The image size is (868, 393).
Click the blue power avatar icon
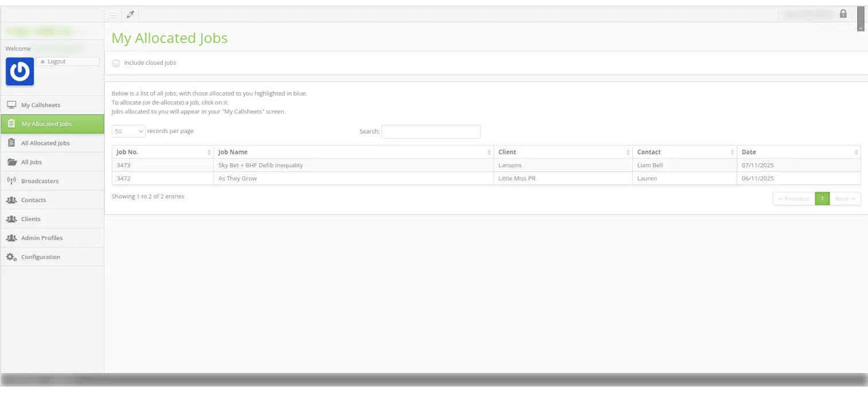20,72
